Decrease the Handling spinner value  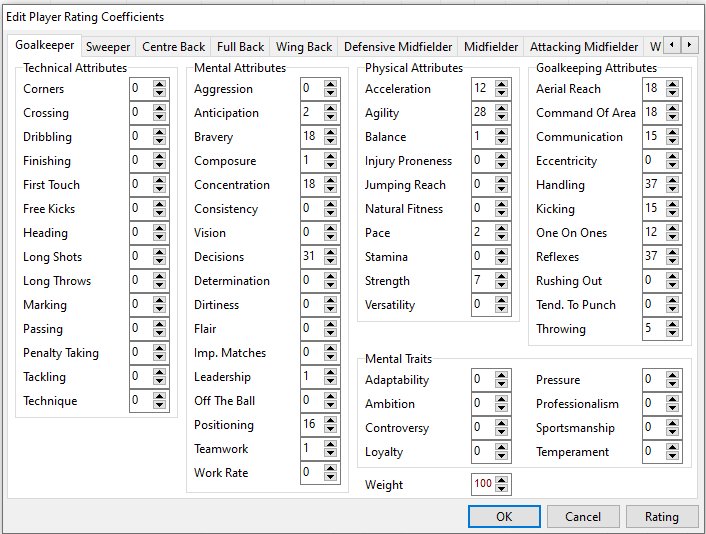point(672,189)
